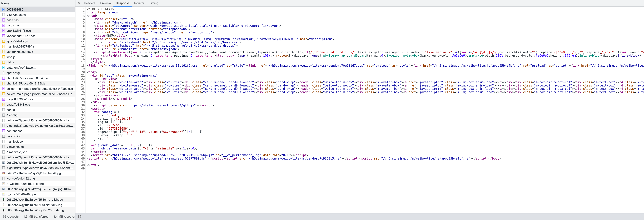Click the 'var $render_data' line

[122, 145]
